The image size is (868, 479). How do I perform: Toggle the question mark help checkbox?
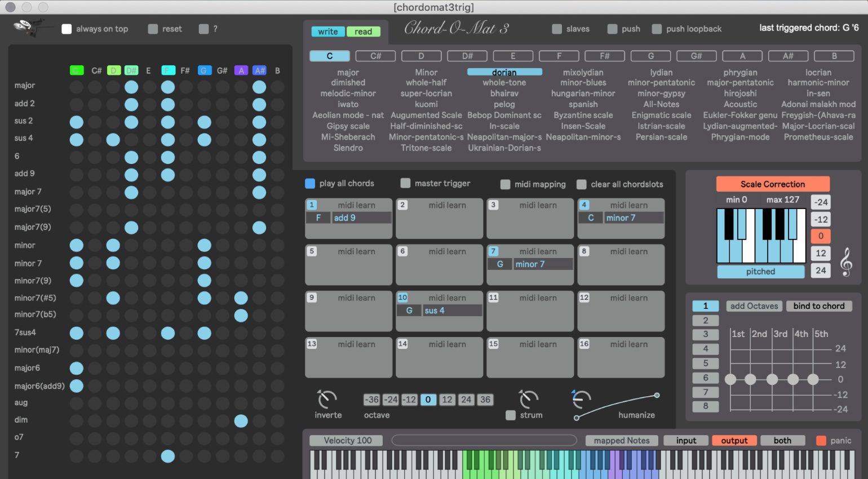tap(203, 29)
